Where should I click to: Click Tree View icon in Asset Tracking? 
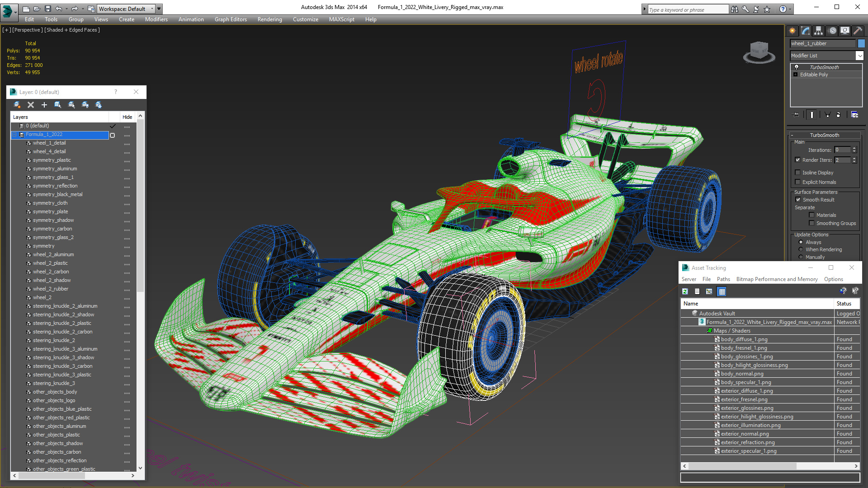pos(709,291)
